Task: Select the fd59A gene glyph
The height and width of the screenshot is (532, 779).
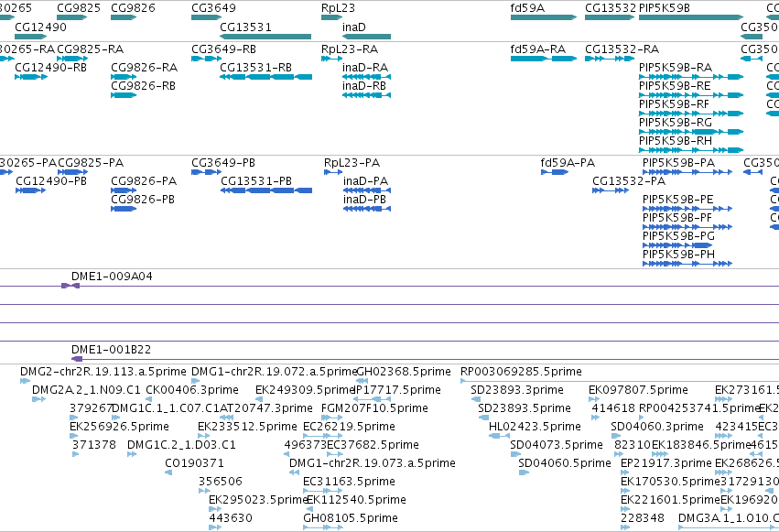Action: [544, 17]
